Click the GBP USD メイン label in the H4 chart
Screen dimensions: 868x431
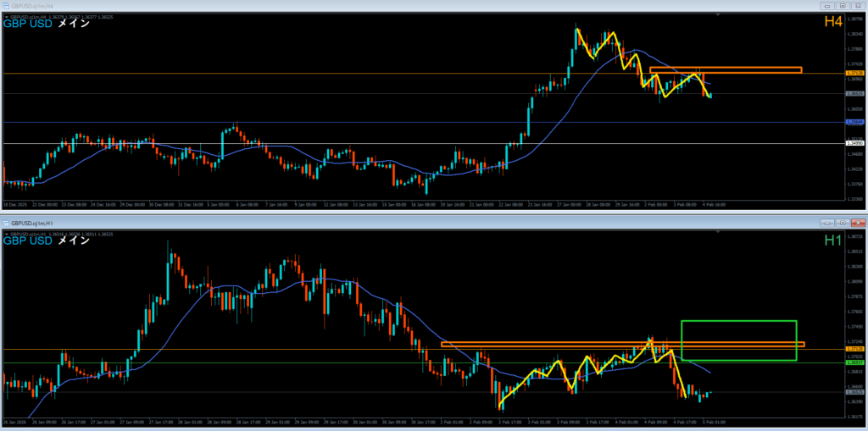pos(47,24)
